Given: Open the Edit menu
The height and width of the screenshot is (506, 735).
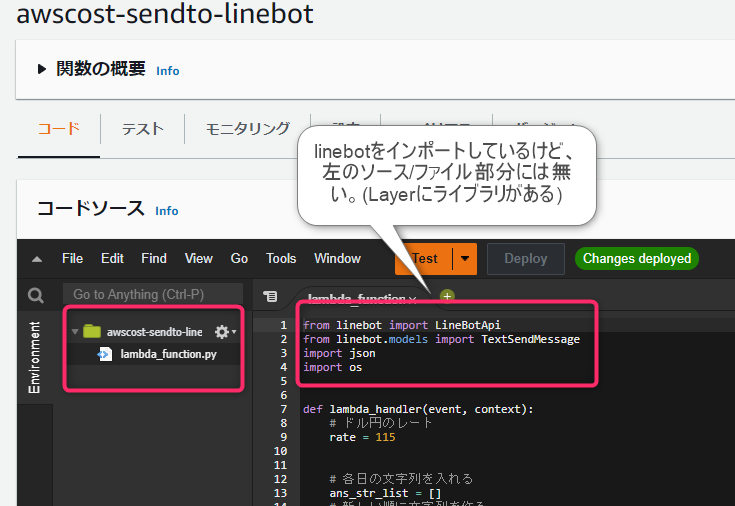Looking at the screenshot, I should (x=112, y=258).
